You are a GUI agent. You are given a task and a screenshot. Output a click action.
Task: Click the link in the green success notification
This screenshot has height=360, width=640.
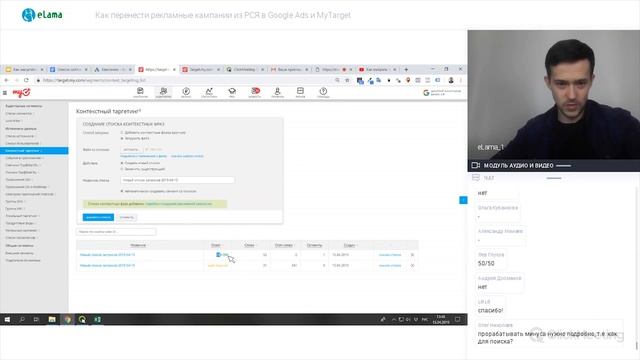[179, 204]
